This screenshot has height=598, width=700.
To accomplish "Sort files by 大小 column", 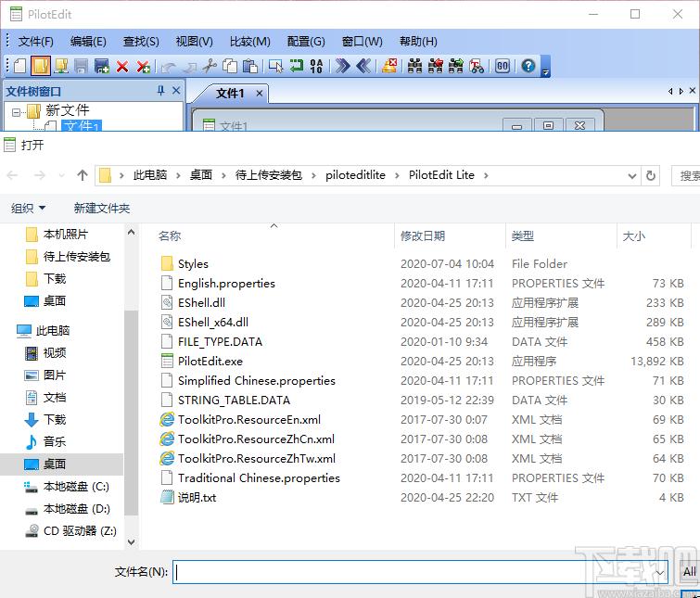I will click(634, 235).
